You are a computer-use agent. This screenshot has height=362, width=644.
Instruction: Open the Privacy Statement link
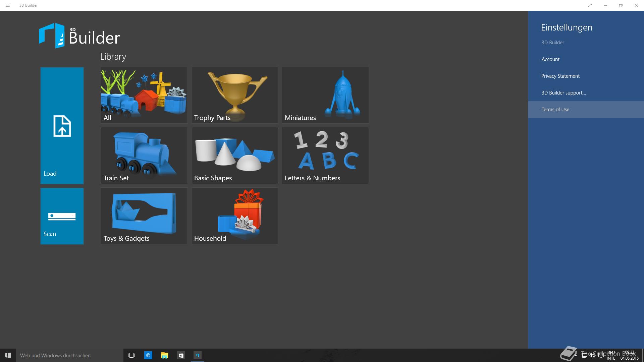(x=586, y=76)
